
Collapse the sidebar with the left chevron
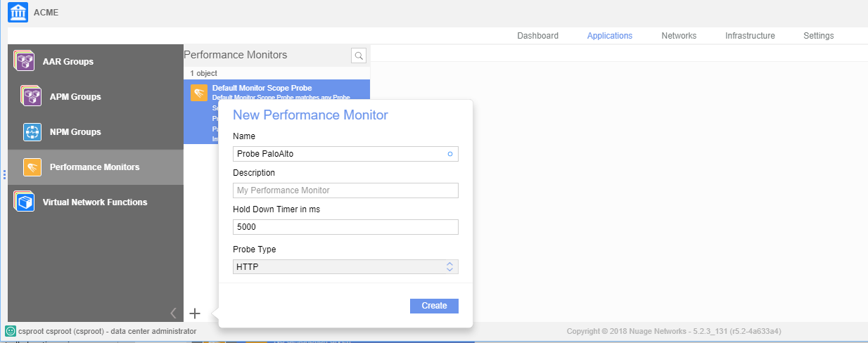[x=173, y=313]
